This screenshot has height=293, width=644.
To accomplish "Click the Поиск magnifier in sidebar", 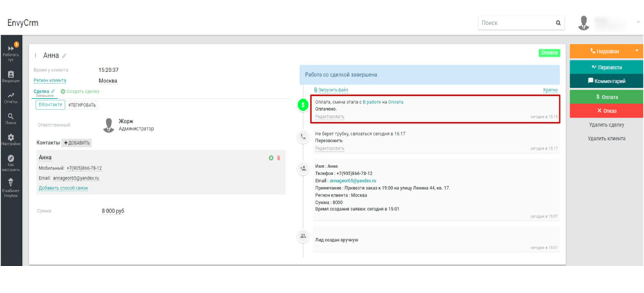I will click(x=11, y=117).
